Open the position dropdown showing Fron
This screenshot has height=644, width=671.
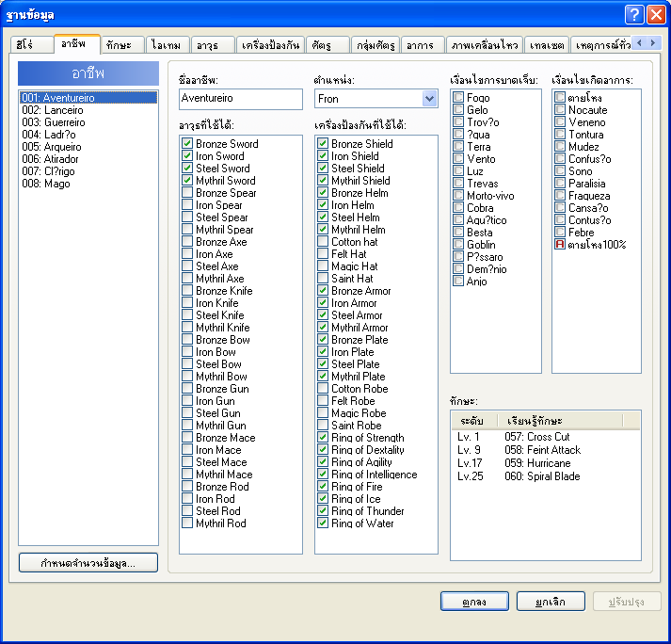click(x=429, y=99)
